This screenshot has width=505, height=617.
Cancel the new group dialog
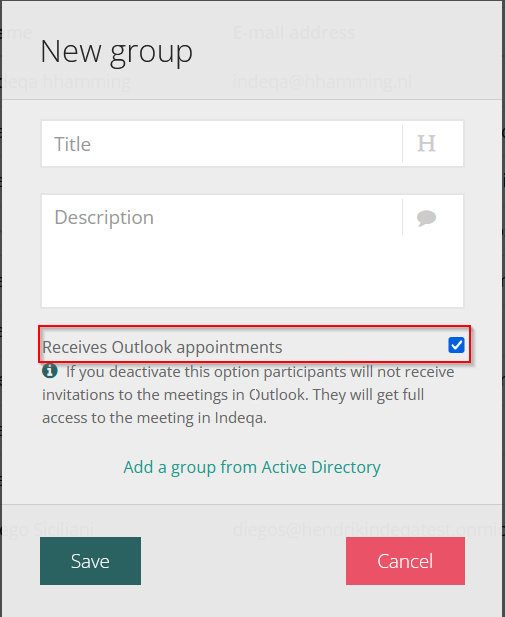[x=405, y=561]
